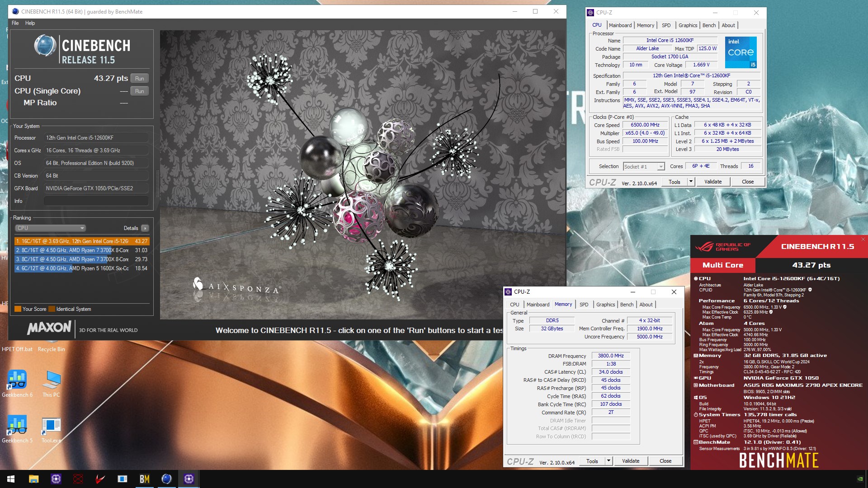Click Tools button in CPU-Z Memory window
This screenshot has width=868, height=488.
[x=592, y=461]
